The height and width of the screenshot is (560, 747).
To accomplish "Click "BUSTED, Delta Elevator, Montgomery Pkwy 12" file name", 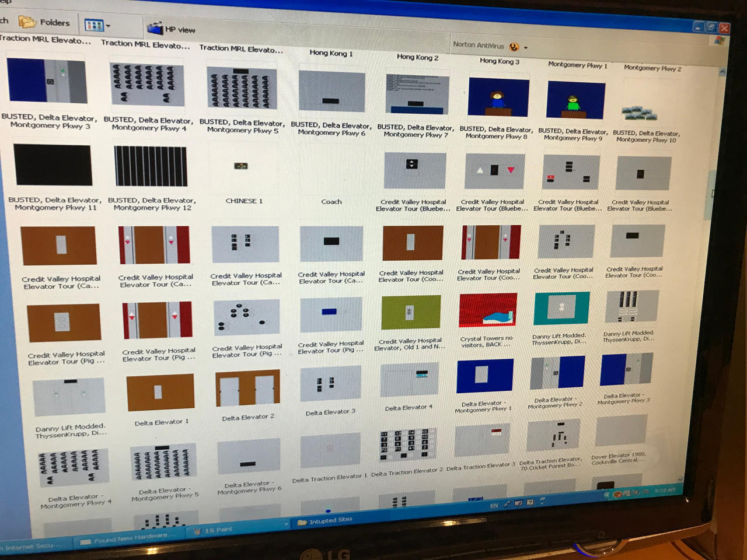I will click(x=152, y=204).
